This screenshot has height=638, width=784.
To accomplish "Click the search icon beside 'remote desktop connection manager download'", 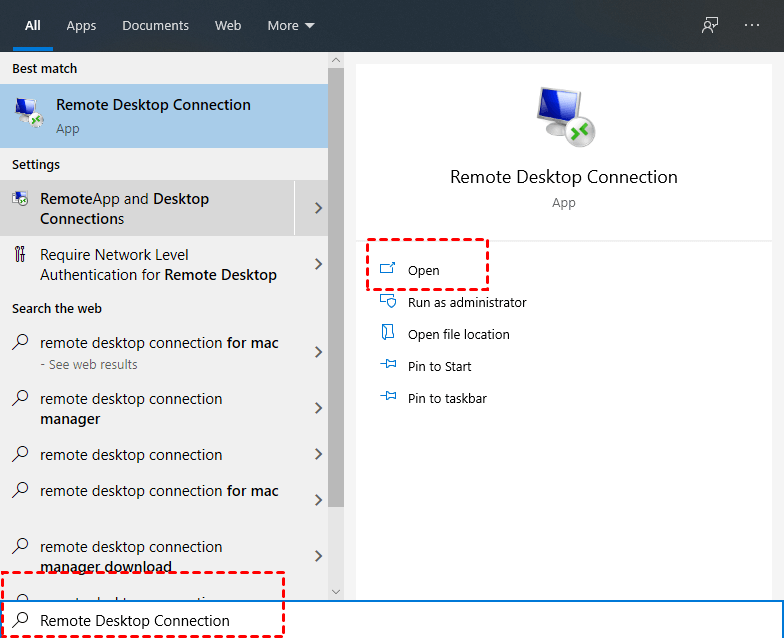I will tap(20, 546).
